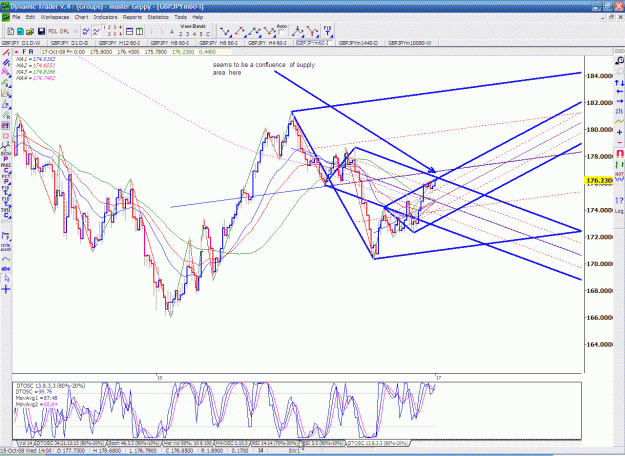
Task: Select the magenta pitchfork lines tool
Action: coord(6,72)
